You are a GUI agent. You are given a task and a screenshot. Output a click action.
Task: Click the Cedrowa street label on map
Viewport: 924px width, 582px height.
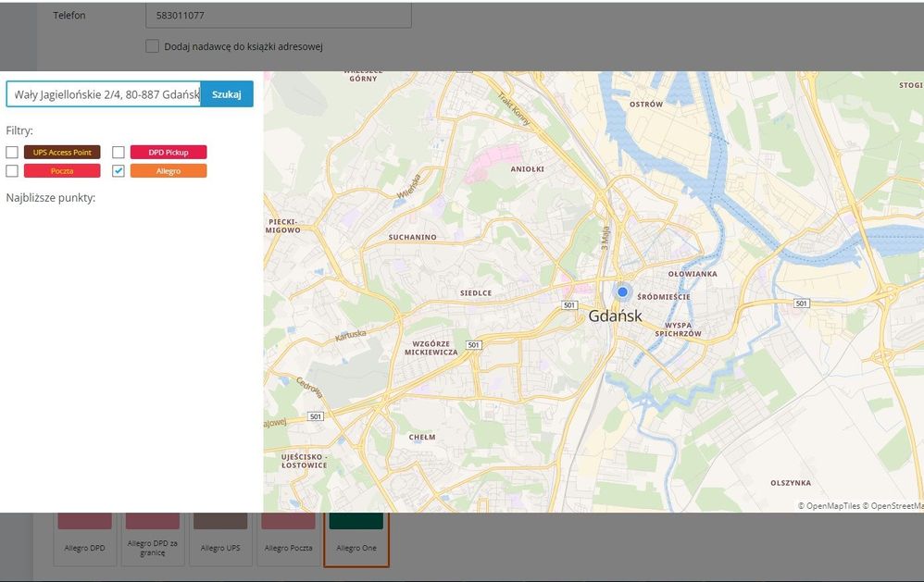click(x=309, y=387)
